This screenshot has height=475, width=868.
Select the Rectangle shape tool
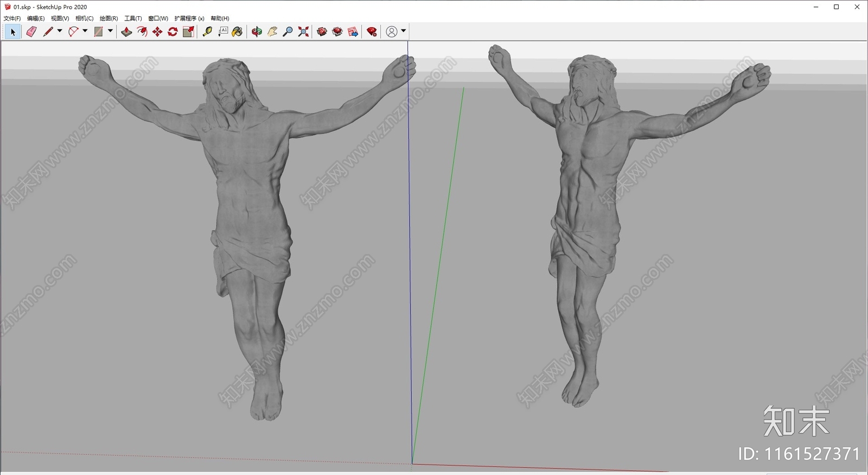point(98,32)
